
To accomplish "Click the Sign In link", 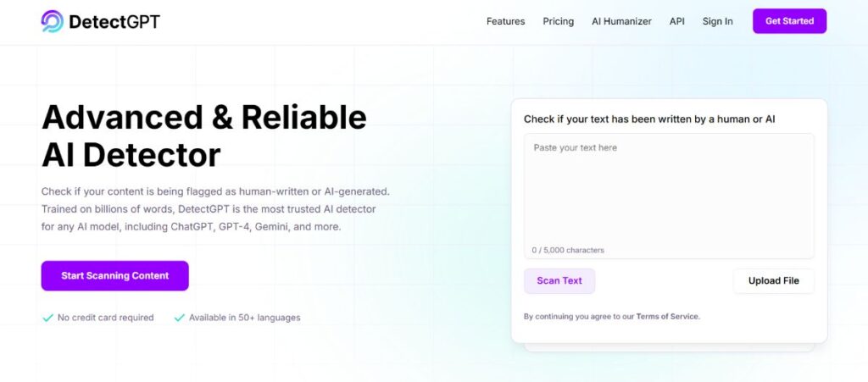I will tap(717, 21).
